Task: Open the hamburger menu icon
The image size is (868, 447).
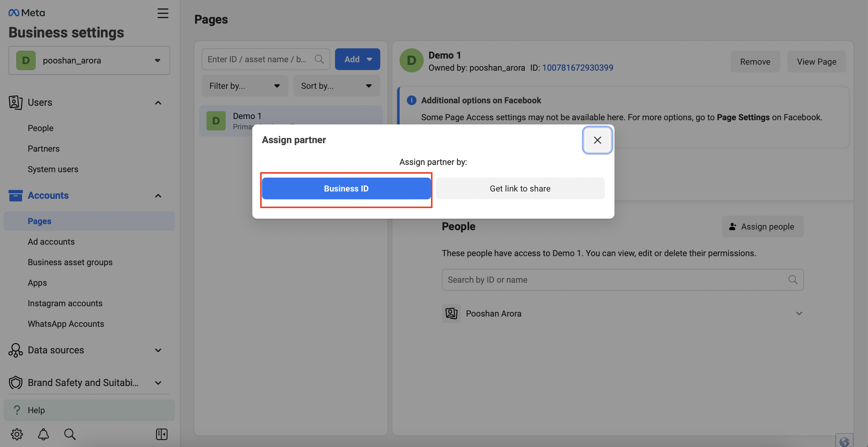Action: 163,13
